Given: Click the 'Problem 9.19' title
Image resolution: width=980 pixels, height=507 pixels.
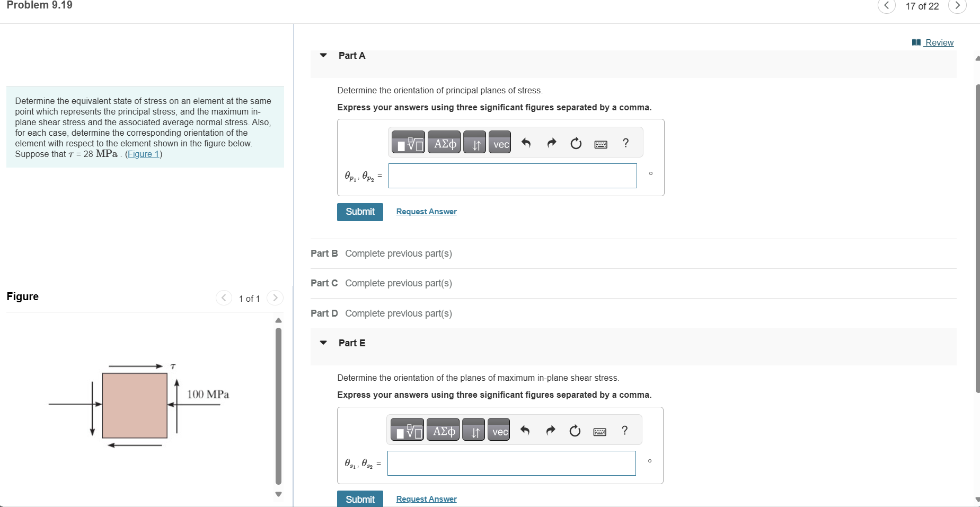Looking at the screenshot, I should click(40, 5).
